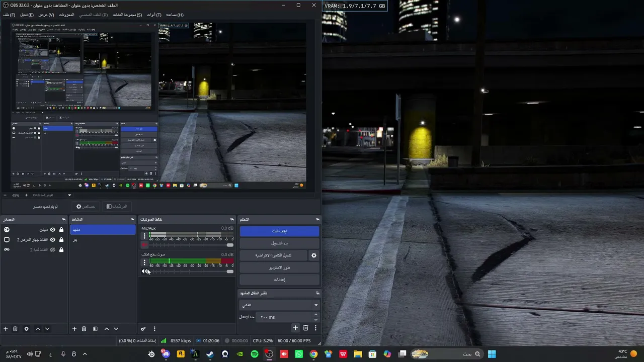This screenshot has width=644, height=362.
Task: Undock the Scene Transitions panel
Action: pos(317,293)
